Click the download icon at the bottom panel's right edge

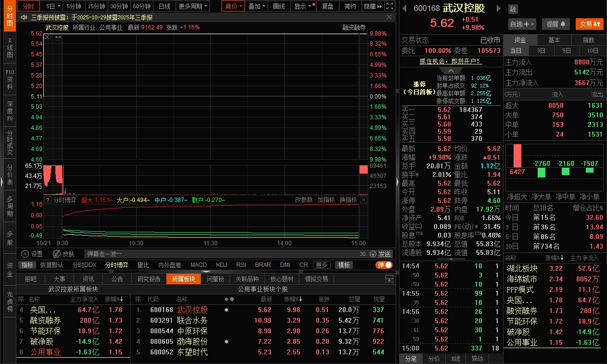389,279
